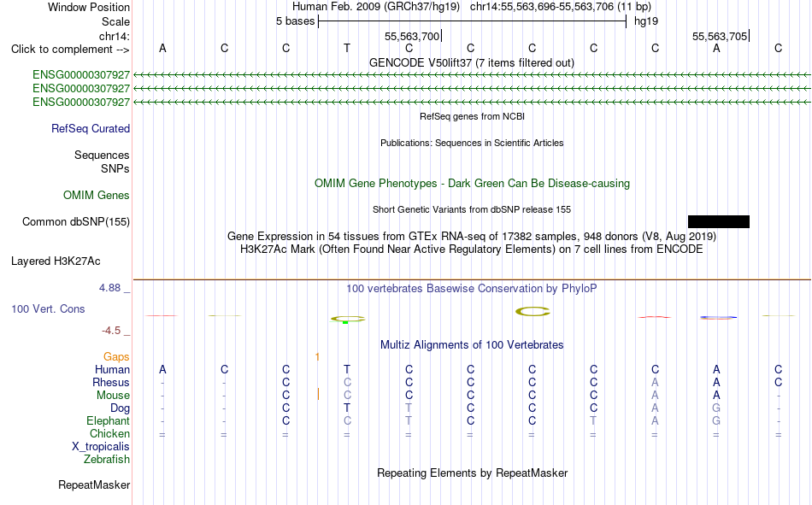Click the Mouse species label
The image size is (812, 505).
113,395
